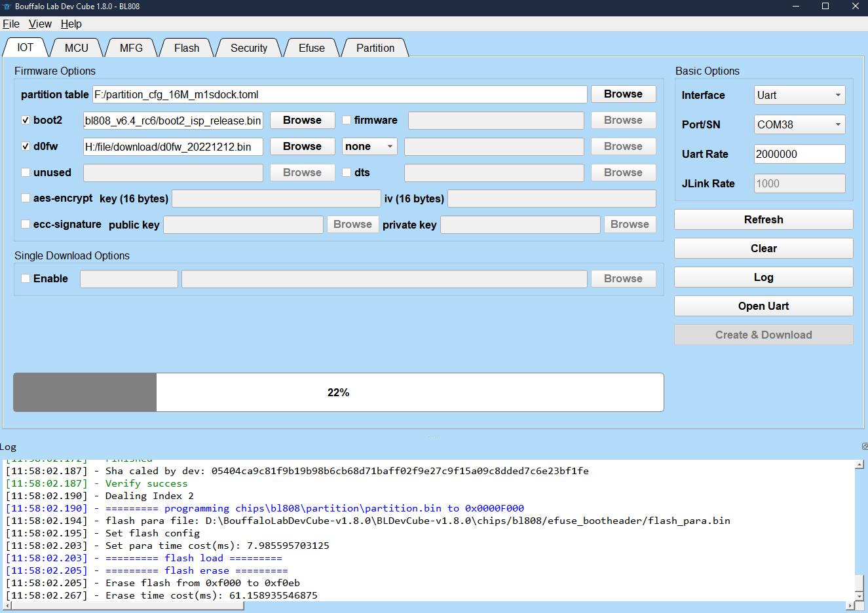Open the View menu
This screenshot has height=613, width=868.
click(x=40, y=24)
